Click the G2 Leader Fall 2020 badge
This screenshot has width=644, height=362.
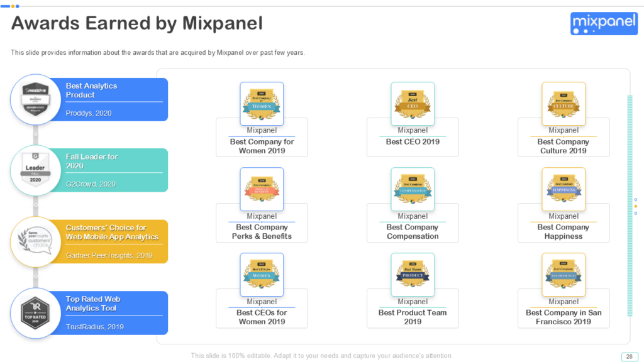click(35, 170)
